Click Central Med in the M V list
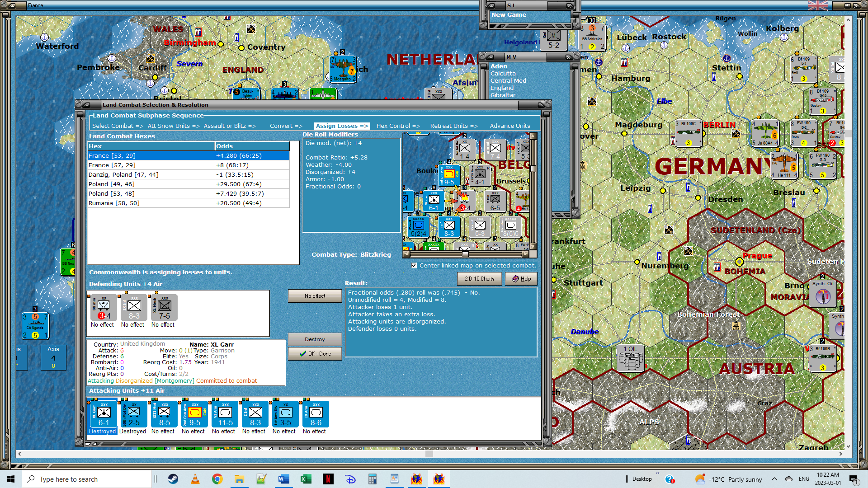The height and width of the screenshot is (488, 868). [508, 81]
